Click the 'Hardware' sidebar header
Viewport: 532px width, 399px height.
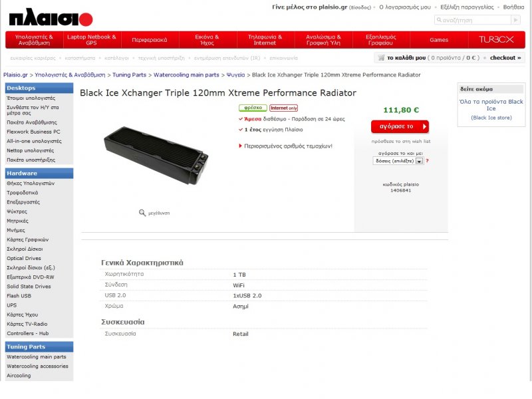[x=39, y=173]
